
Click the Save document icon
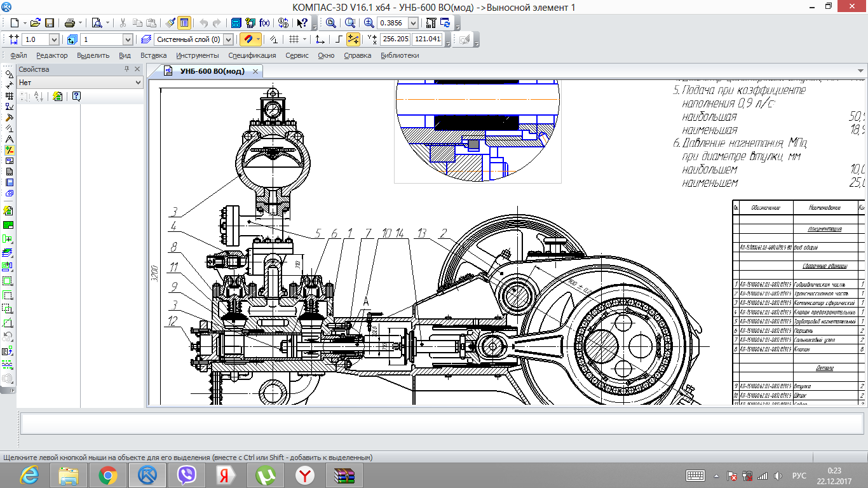click(49, 23)
